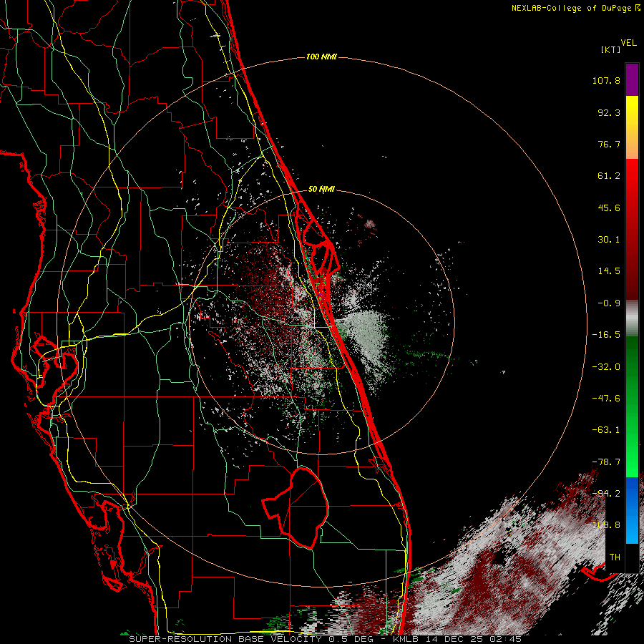The image size is (644, 644).
Task: Click the -32.0 legend value
Action: click(x=606, y=366)
